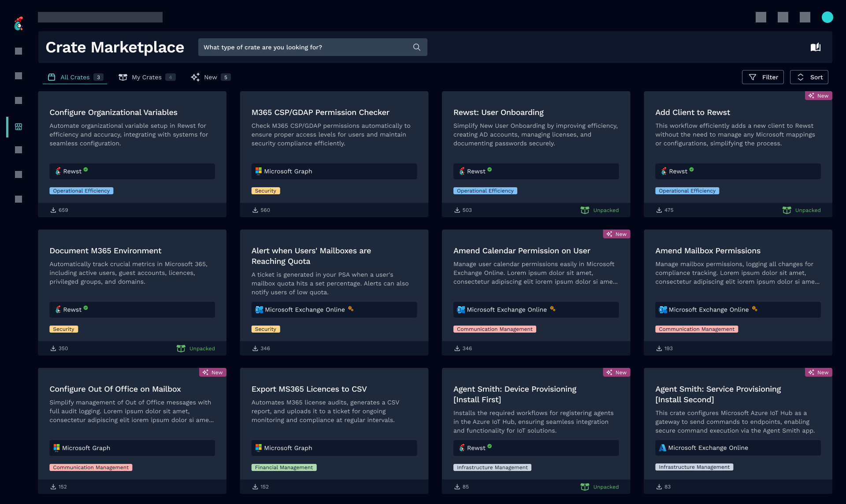Click Microsoft Exchange Online icon on Amend Mailbox Permissions
Screen dimensions: 846x504
pos(663,310)
